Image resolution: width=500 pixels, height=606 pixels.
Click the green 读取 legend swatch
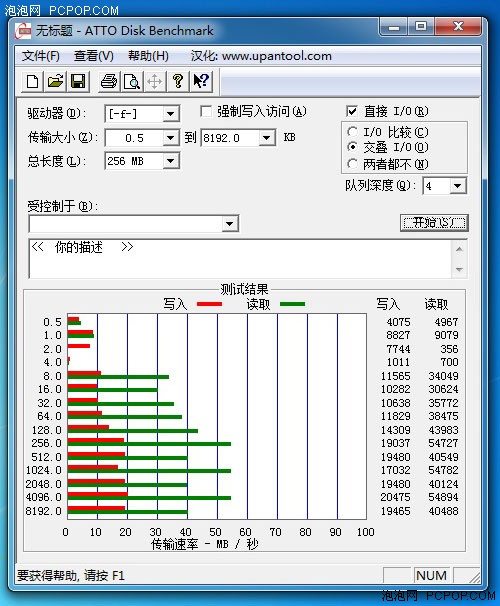[x=292, y=304]
